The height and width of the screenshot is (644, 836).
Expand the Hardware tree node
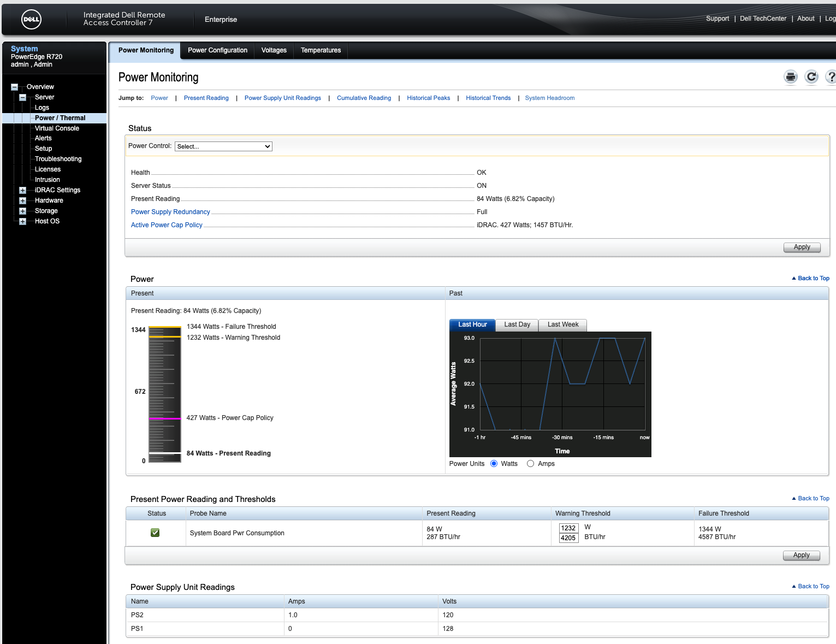(x=23, y=200)
